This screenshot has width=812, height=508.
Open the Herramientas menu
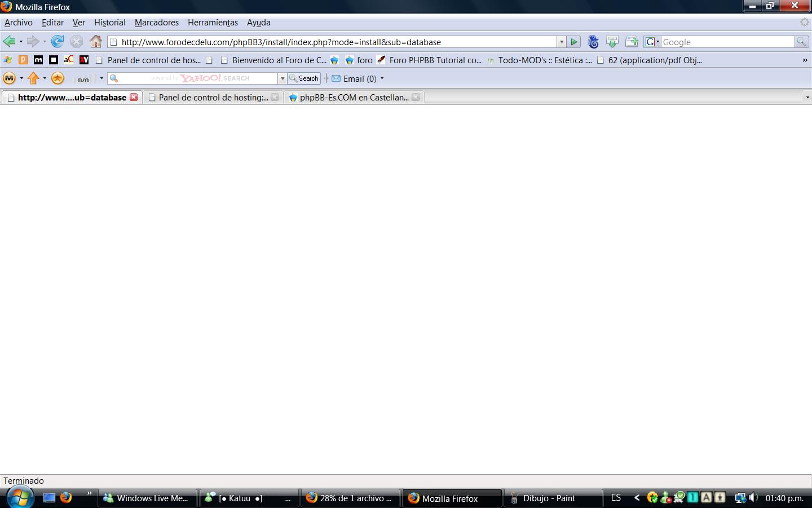tap(213, 23)
